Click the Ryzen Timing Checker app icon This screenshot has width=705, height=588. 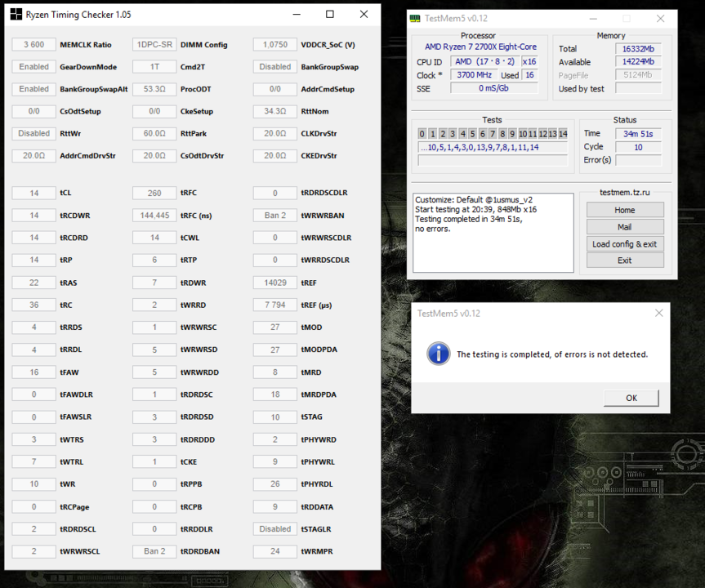click(16, 15)
